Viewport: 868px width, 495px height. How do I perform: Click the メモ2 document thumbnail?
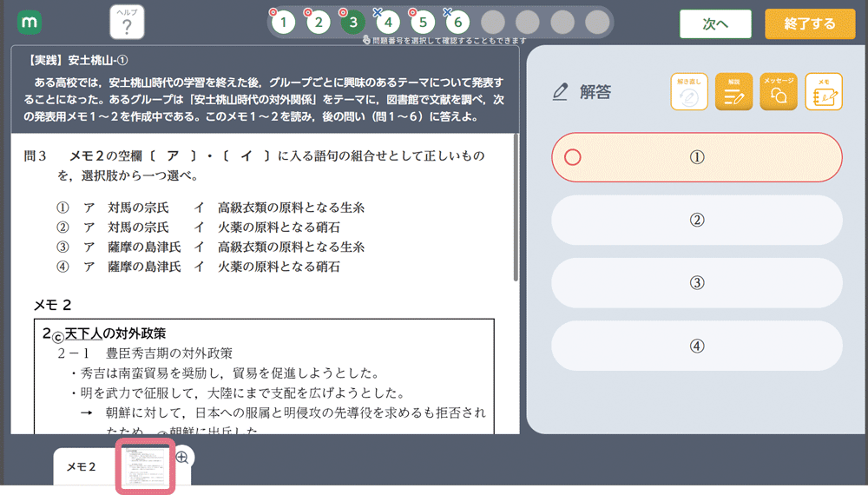tap(145, 466)
